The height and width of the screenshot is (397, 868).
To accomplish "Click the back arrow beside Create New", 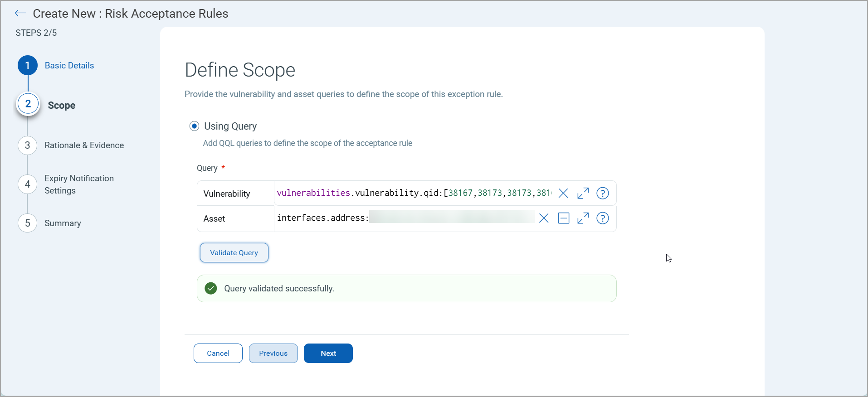I will [x=20, y=14].
